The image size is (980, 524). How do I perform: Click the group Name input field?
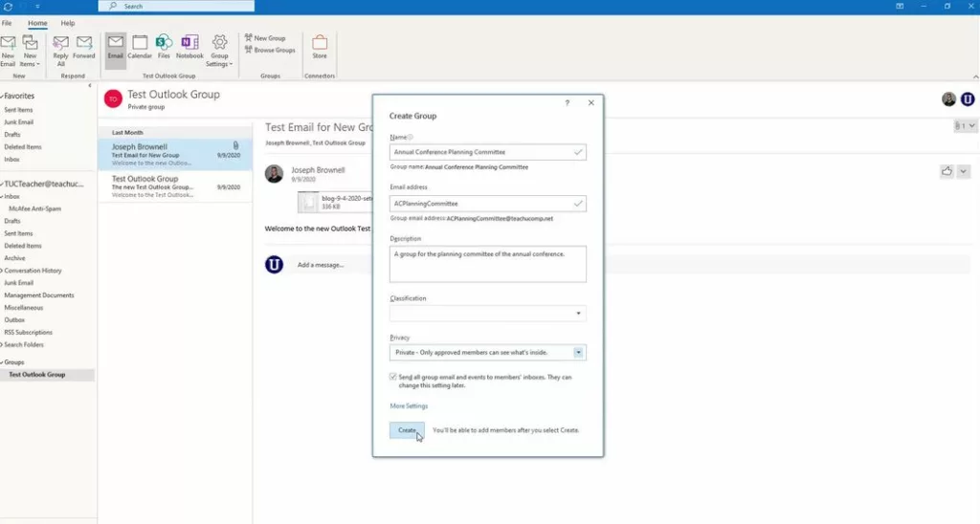coord(487,152)
